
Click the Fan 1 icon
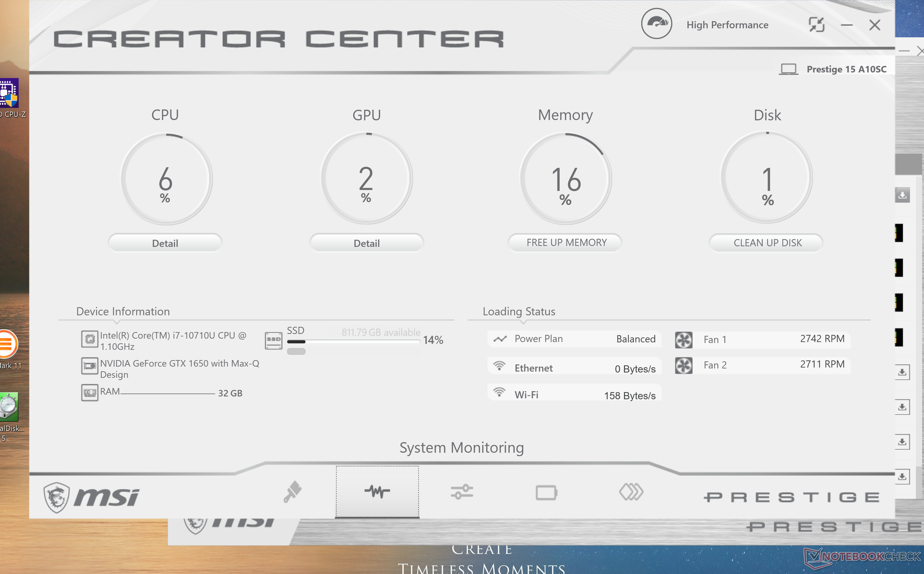[x=683, y=340]
